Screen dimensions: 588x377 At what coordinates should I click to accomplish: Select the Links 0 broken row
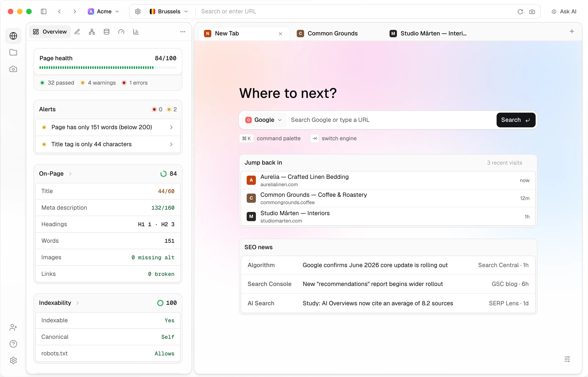(x=108, y=274)
